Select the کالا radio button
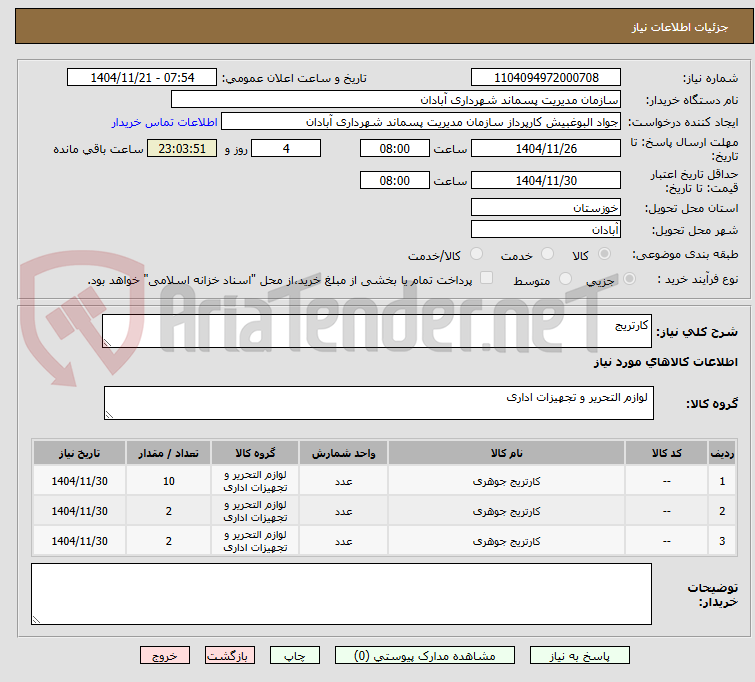 (x=604, y=254)
